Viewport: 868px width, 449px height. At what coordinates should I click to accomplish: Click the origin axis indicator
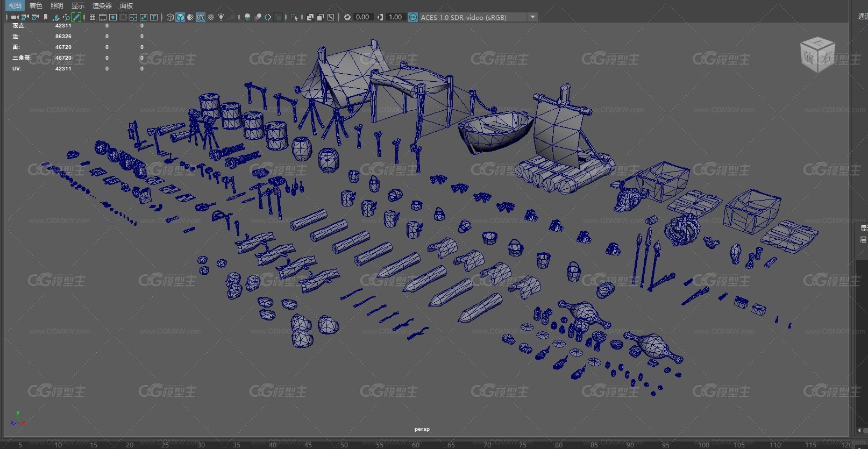[x=18, y=419]
